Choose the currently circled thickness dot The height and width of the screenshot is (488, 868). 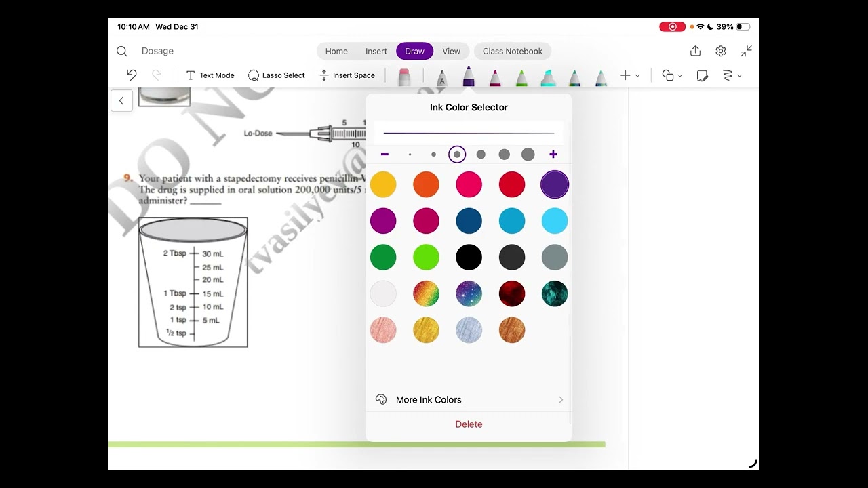pos(457,155)
